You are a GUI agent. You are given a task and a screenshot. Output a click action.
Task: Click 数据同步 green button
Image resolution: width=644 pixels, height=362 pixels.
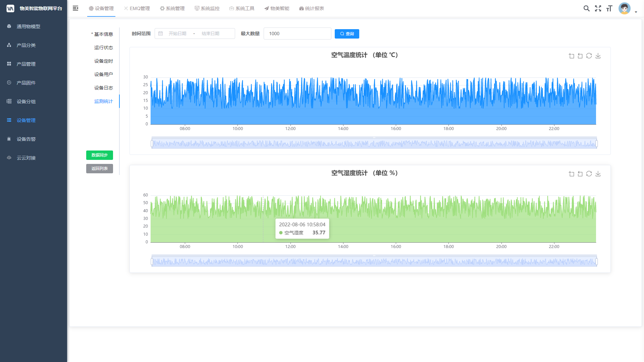[100, 155]
